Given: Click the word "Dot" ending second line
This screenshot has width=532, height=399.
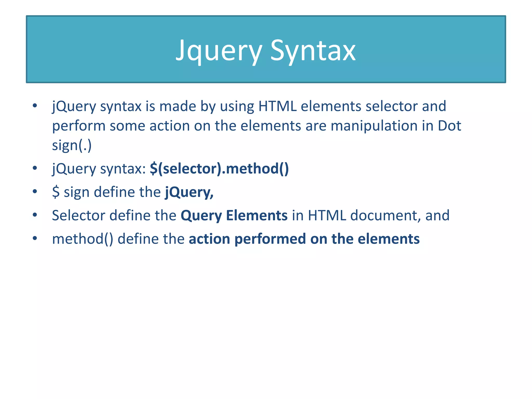Looking at the screenshot, I should click(x=449, y=126).
